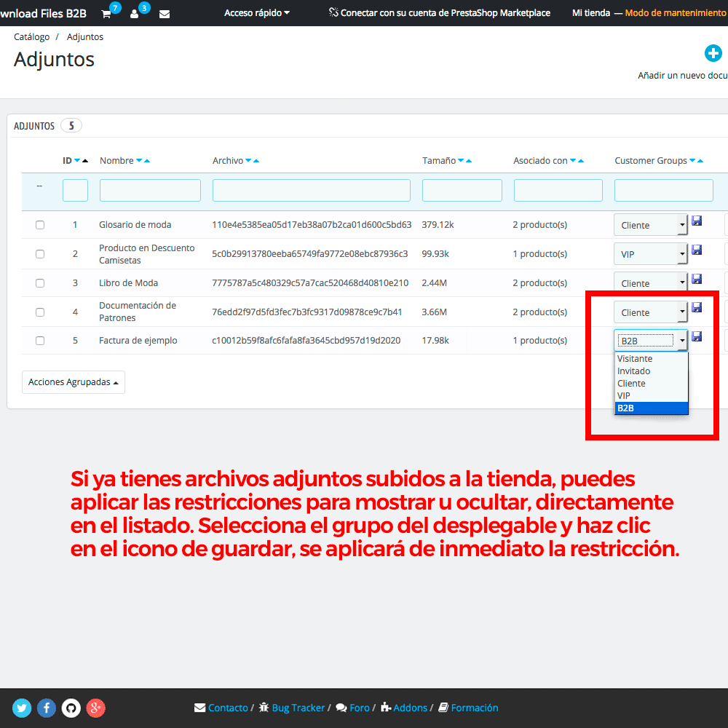Select checkbox for Producto en Descuento Camisetas

[40, 254]
